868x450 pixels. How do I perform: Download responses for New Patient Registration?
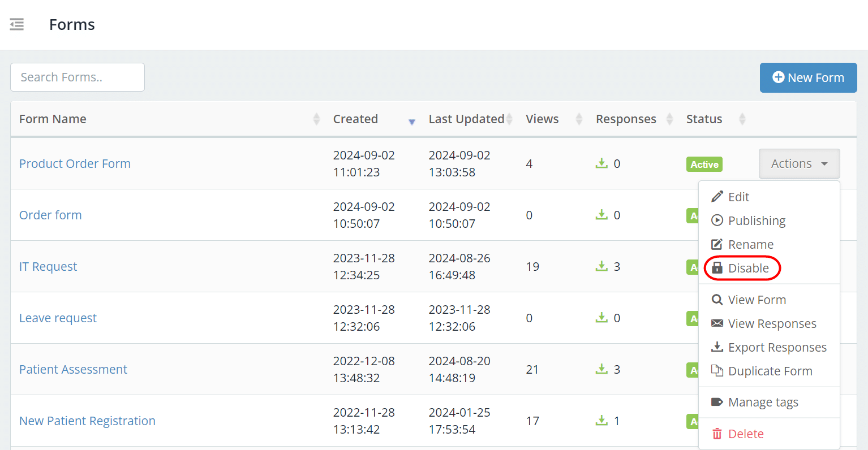pyautogui.click(x=601, y=421)
